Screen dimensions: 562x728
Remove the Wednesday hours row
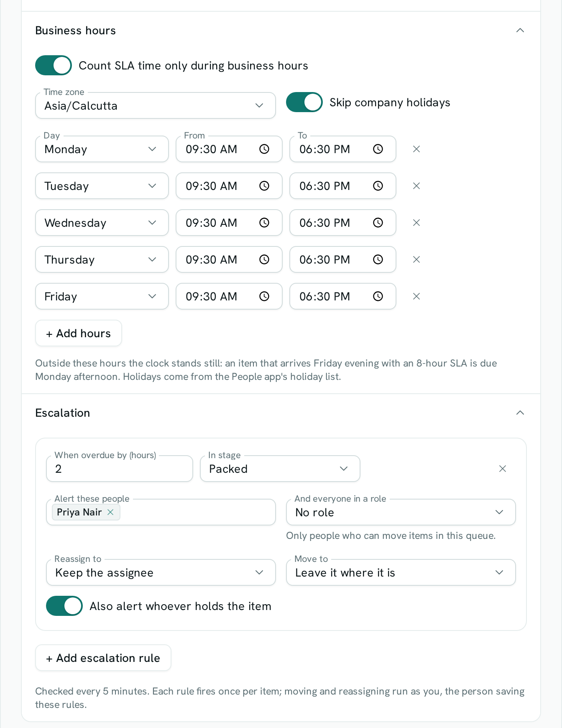(x=416, y=223)
